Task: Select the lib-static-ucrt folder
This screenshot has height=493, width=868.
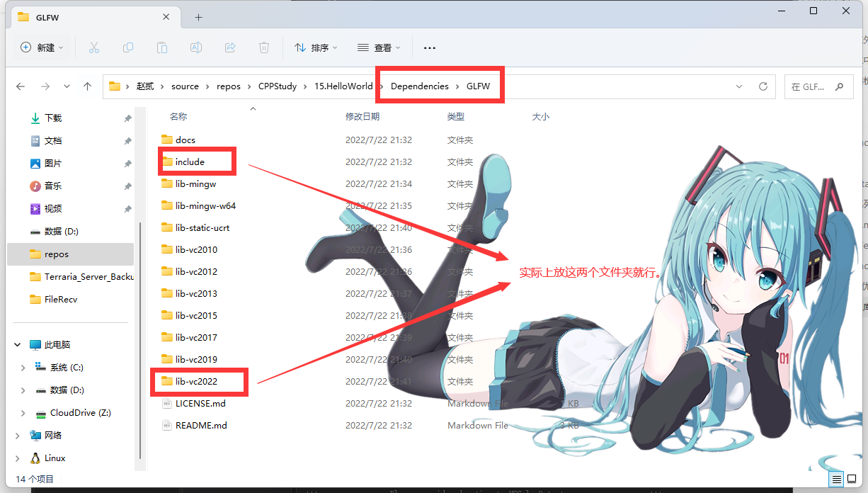Action: pos(202,228)
